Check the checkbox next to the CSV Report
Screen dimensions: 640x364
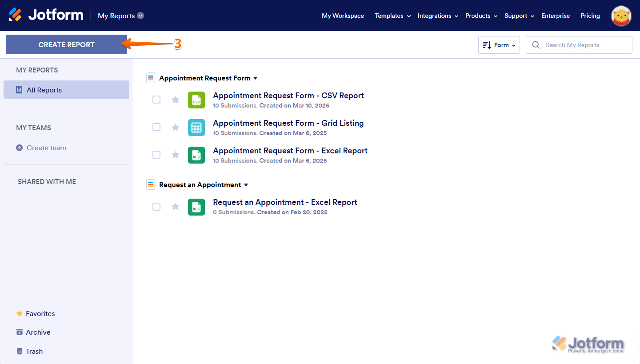point(156,100)
